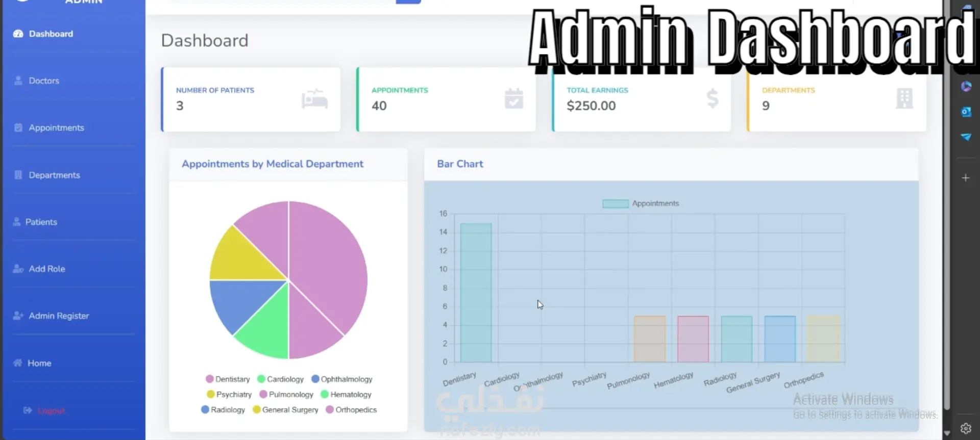Open browser sidebar settings gear
This screenshot has height=440, width=980.
tap(966, 428)
